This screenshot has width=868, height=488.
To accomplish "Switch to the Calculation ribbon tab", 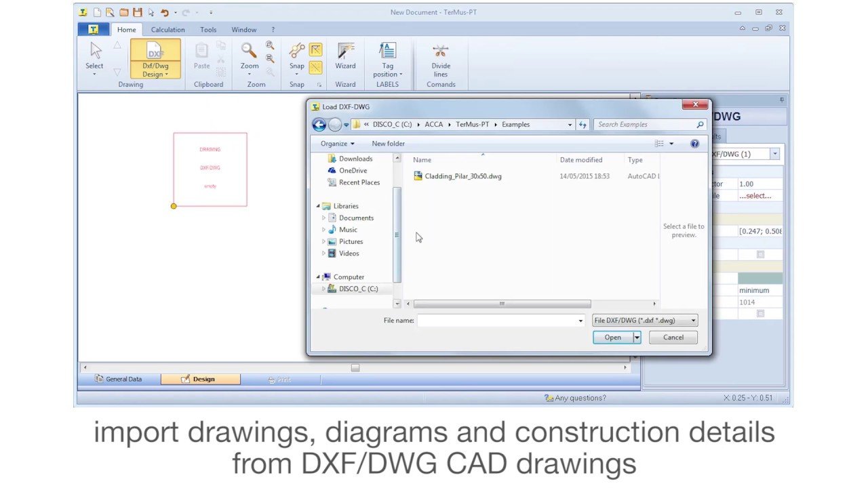I will [x=168, y=30].
